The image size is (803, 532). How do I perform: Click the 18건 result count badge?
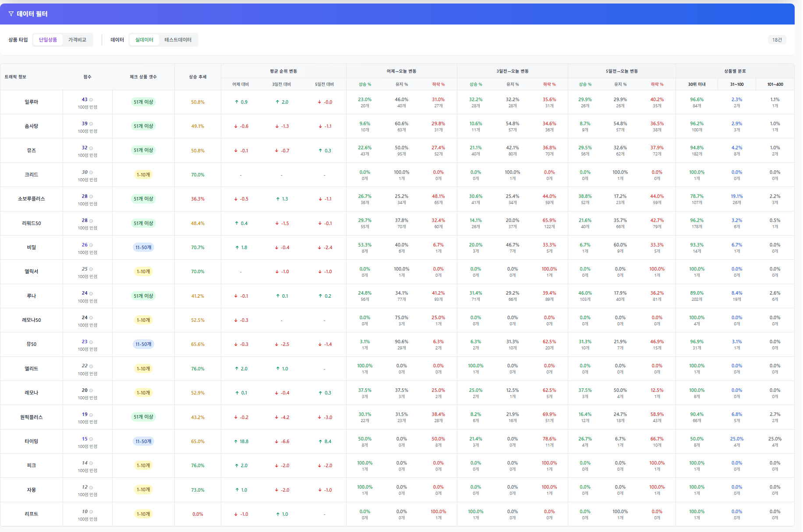[777, 40]
